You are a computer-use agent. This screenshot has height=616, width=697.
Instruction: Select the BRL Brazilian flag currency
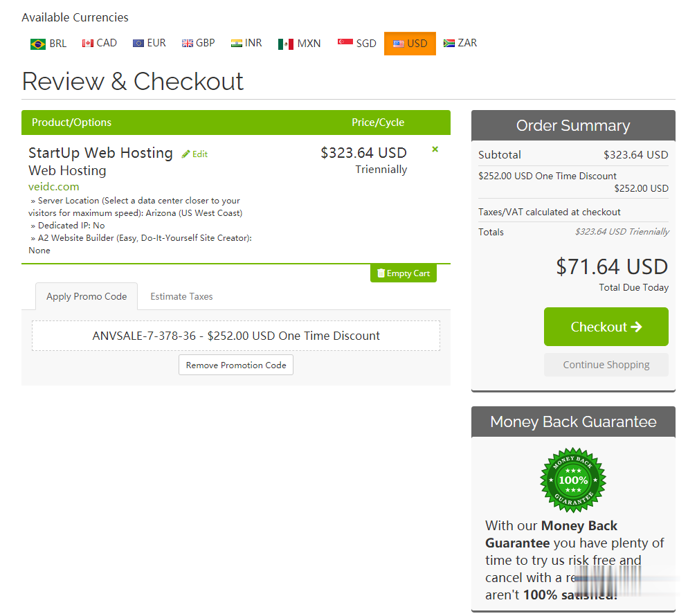click(x=48, y=44)
